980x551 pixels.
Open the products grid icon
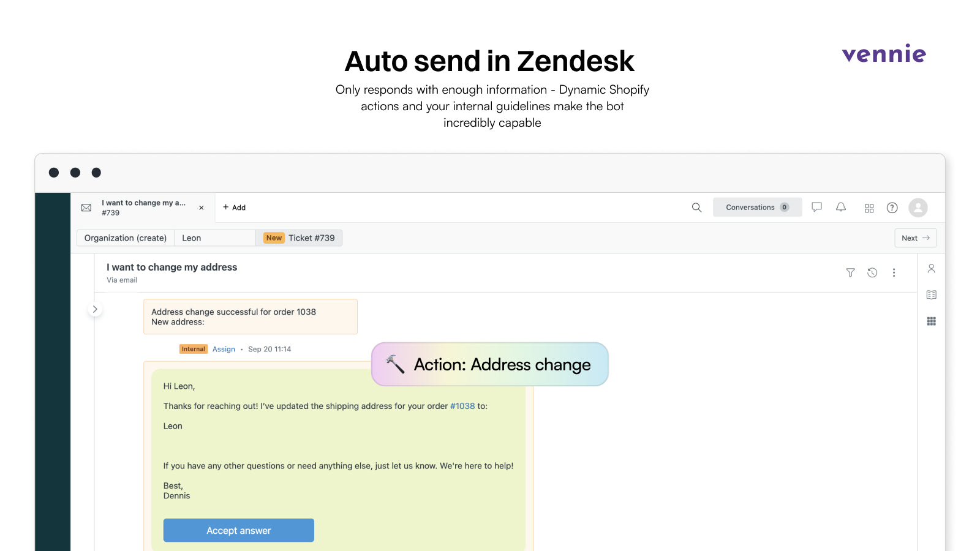[869, 208]
